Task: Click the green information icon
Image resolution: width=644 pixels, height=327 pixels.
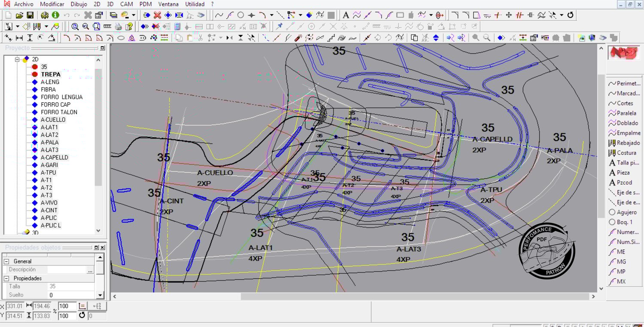Action: click(x=55, y=15)
